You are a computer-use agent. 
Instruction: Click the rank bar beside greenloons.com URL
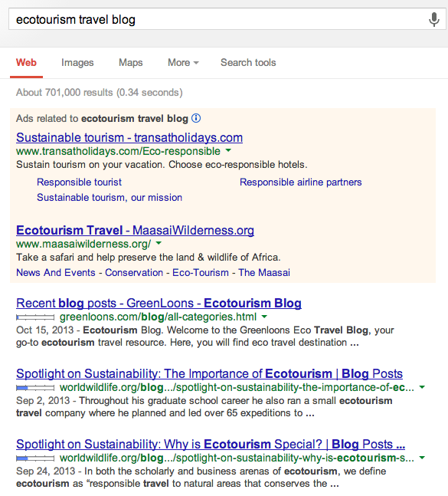(35, 317)
